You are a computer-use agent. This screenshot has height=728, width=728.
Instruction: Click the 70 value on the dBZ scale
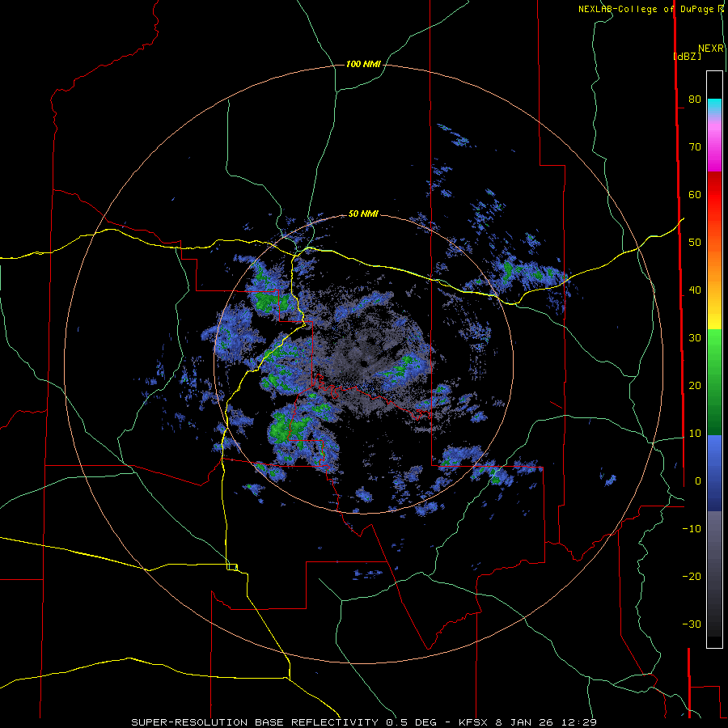(695, 146)
